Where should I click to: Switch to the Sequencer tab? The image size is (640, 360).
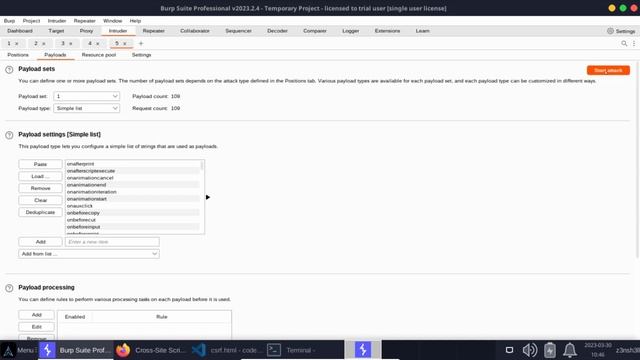point(238,31)
